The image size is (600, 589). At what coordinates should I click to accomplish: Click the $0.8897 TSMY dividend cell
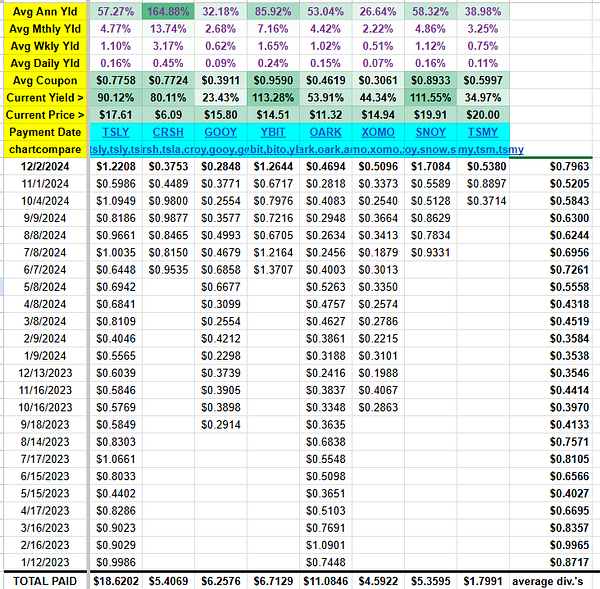coord(483,184)
